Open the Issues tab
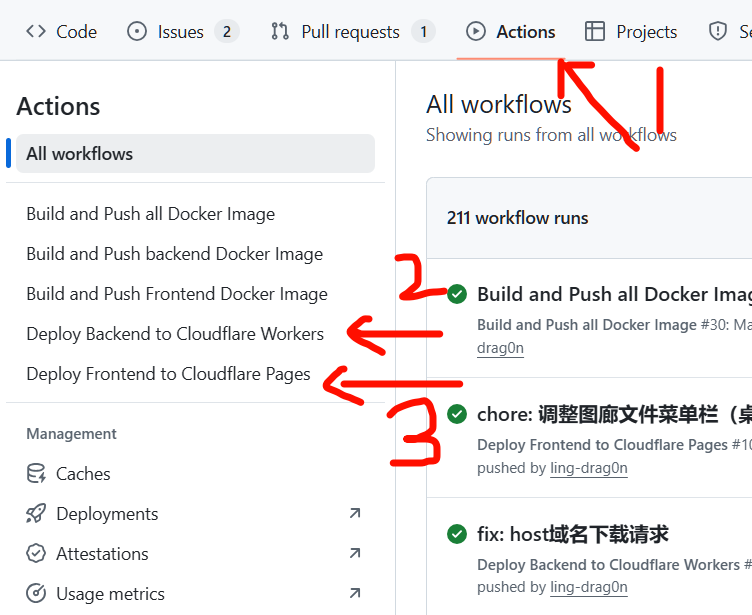The height and width of the screenshot is (615, 752). pos(182,32)
